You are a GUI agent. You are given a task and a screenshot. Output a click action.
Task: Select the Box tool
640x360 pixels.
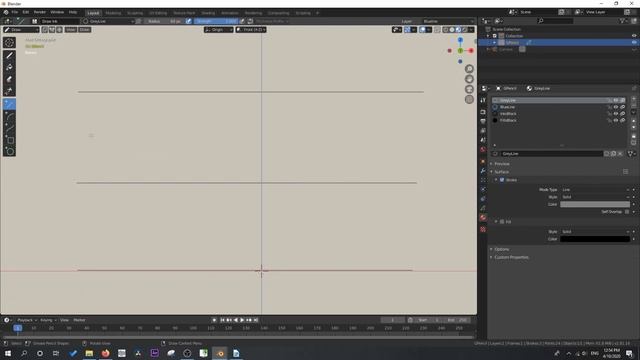click(9, 140)
